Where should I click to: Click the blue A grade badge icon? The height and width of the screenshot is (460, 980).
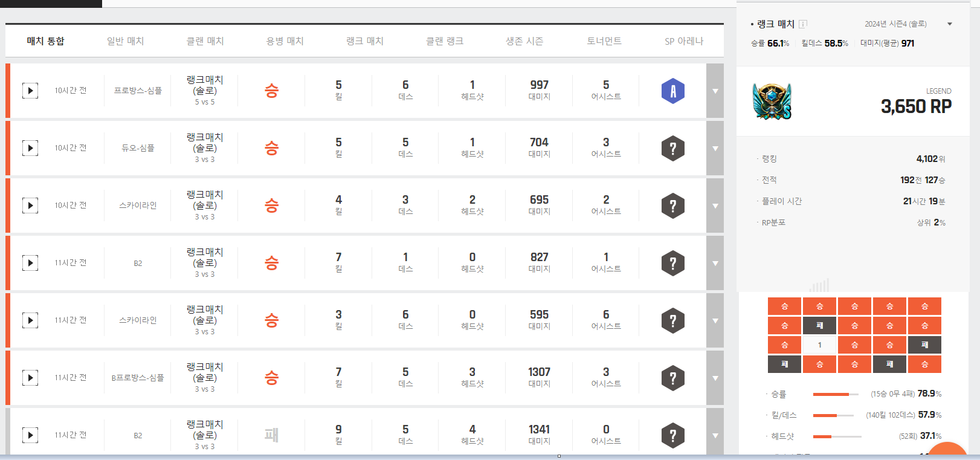672,91
